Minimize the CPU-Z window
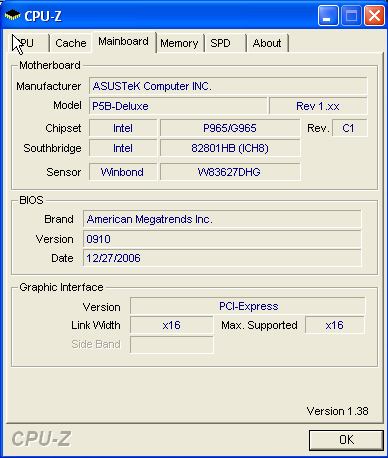This screenshot has width=388, height=458. tap(328, 15)
